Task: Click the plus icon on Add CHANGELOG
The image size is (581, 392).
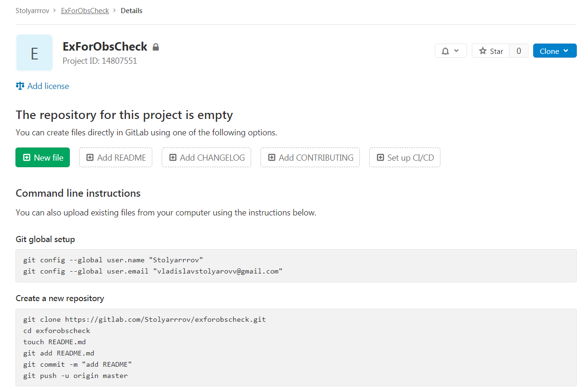Action: (172, 158)
